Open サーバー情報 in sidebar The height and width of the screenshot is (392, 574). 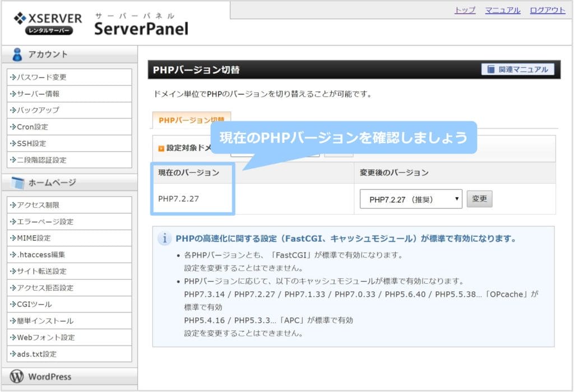click(x=69, y=94)
